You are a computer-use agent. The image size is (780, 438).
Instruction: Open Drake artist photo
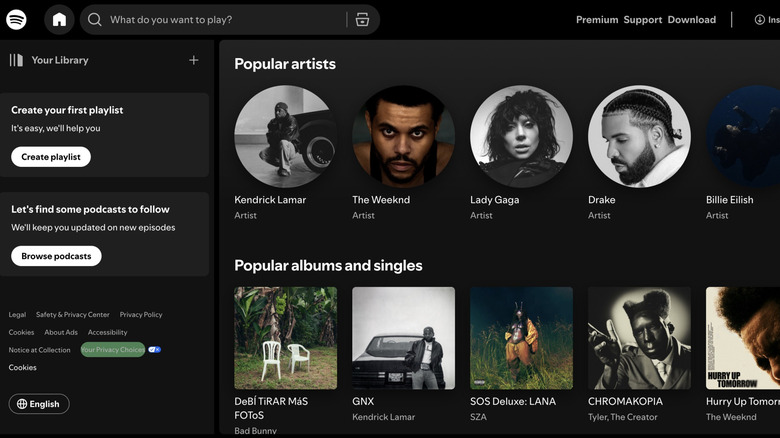tap(639, 136)
